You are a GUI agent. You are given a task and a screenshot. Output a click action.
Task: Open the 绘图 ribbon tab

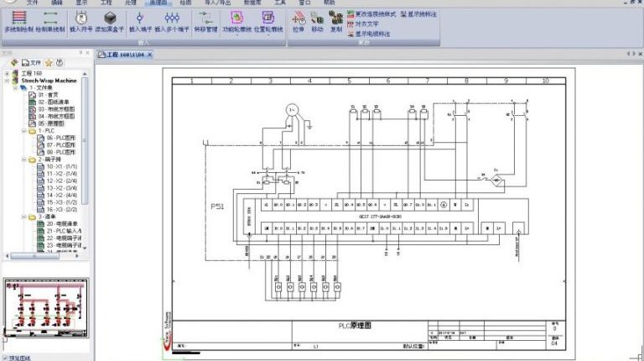185,3
